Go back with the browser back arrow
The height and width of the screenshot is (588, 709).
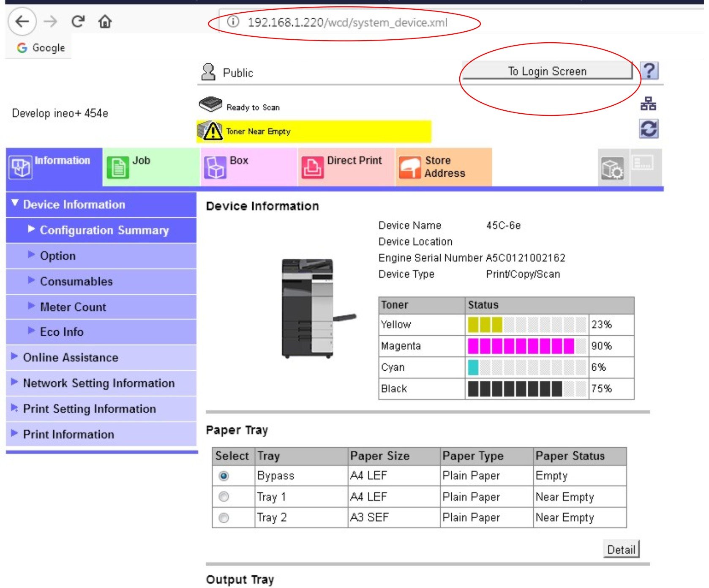point(22,21)
